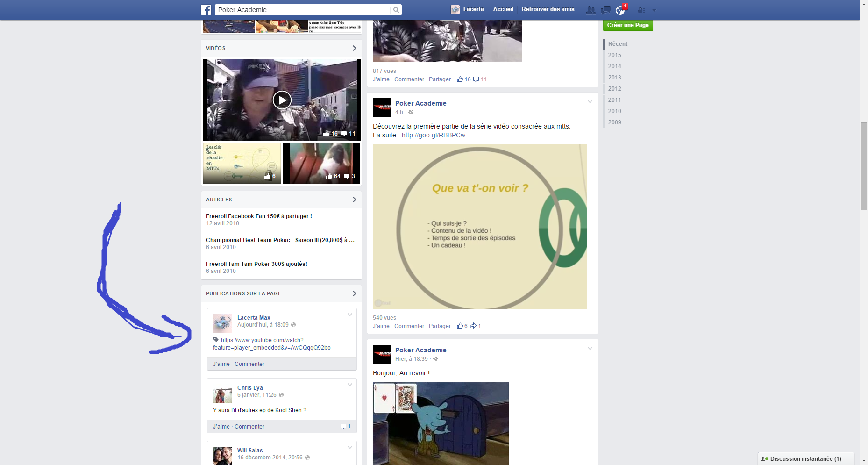The image size is (868, 465).
Task: Open friend requests icon in top bar
Action: [x=591, y=10]
